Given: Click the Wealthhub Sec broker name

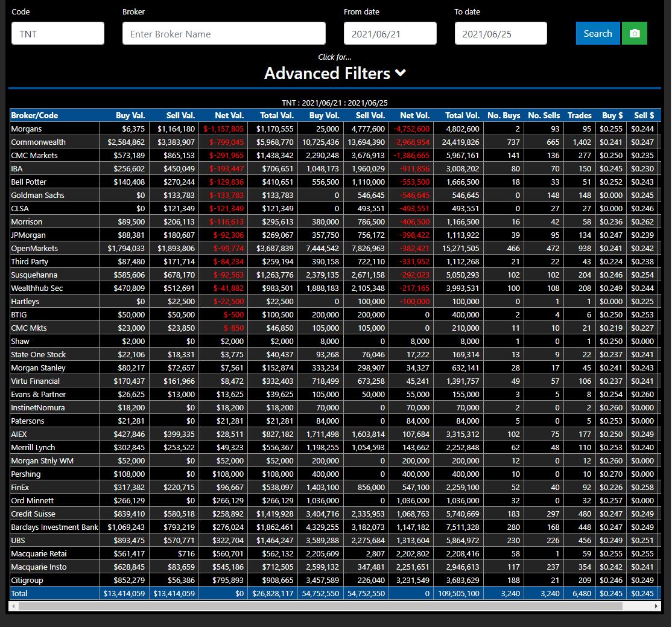Looking at the screenshot, I should tap(37, 288).
